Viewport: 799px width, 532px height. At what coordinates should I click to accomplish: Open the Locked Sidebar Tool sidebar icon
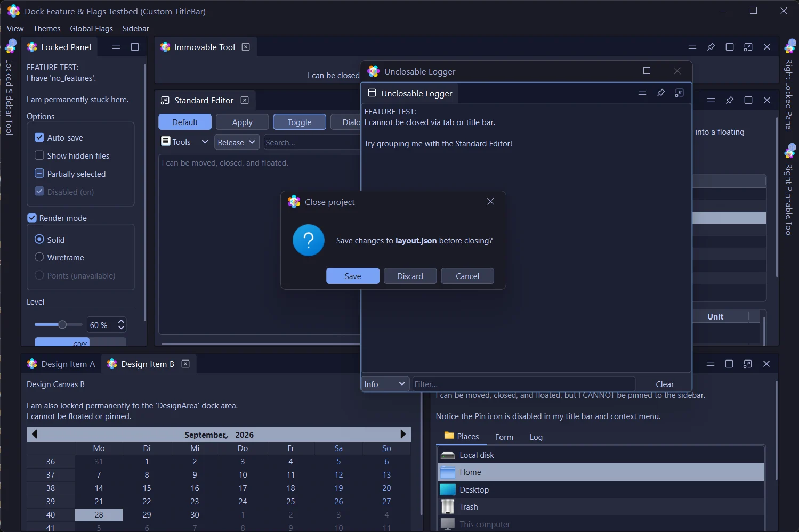(11, 46)
